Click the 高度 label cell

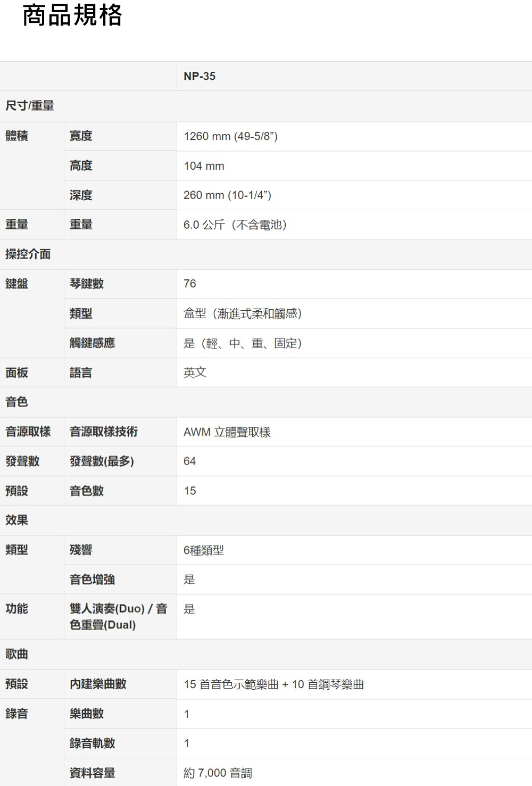point(120,166)
